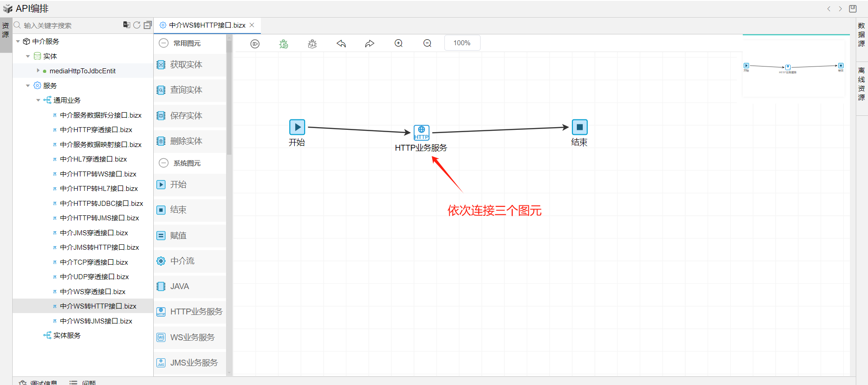Pick the 获取实体 palette element
Screen dimensions: 868x385
click(190, 65)
